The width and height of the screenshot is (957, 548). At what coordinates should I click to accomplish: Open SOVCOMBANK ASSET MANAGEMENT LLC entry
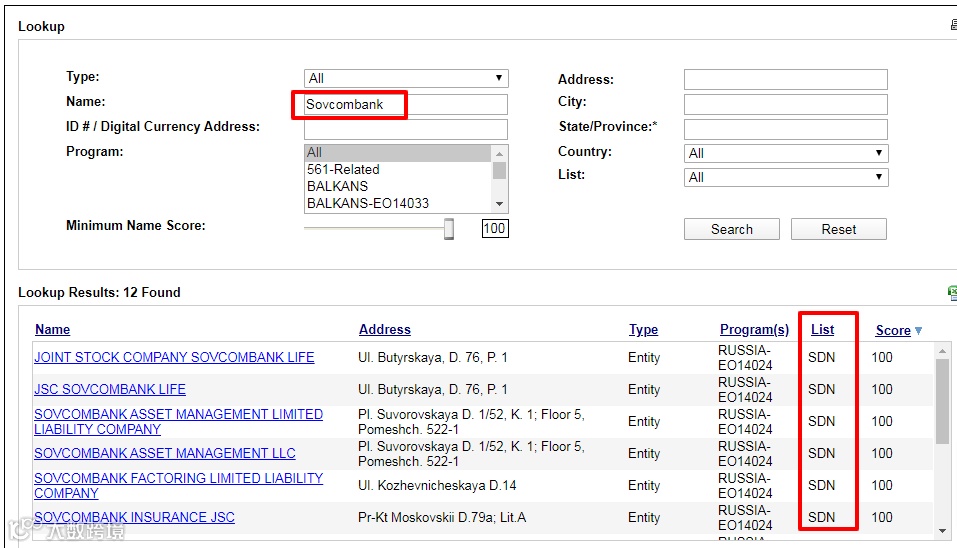point(165,453)
